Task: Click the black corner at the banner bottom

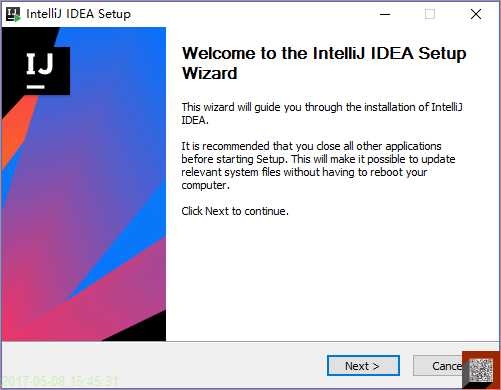Action: click(142, 328)
